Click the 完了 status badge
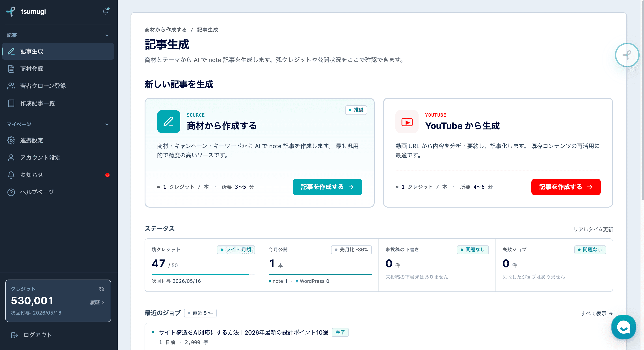 coord(340,332)
